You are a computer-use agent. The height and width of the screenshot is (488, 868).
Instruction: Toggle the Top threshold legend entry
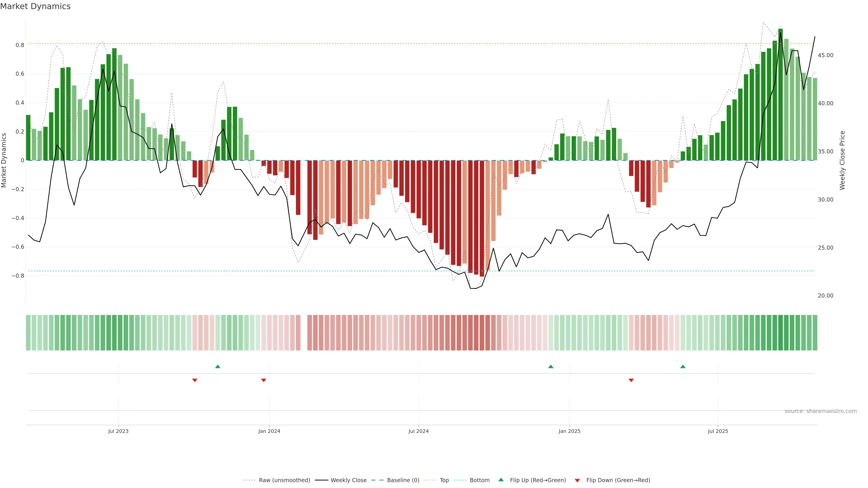click(444, 480)
